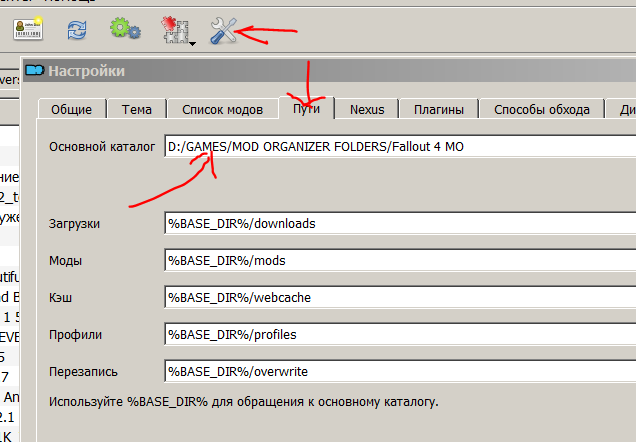Focus the Моды path field

[x=400, y=260]
